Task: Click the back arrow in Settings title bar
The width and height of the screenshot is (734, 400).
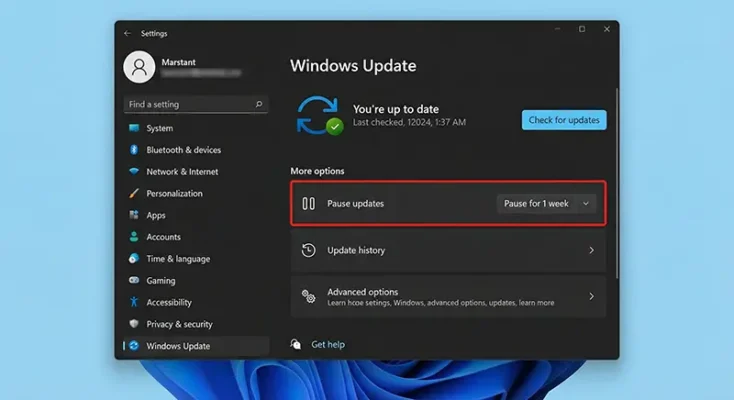Action: [127, 33]
